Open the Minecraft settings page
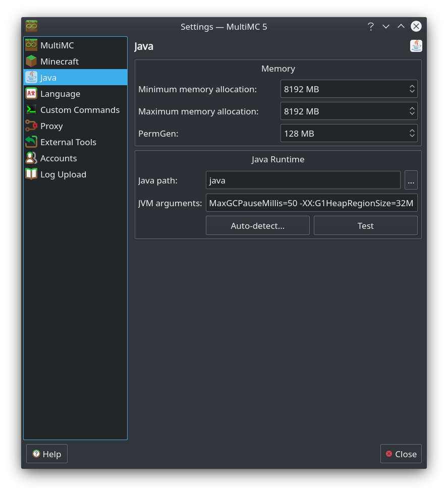The width and height of the screenshot is (448, 494). point(75,61)
